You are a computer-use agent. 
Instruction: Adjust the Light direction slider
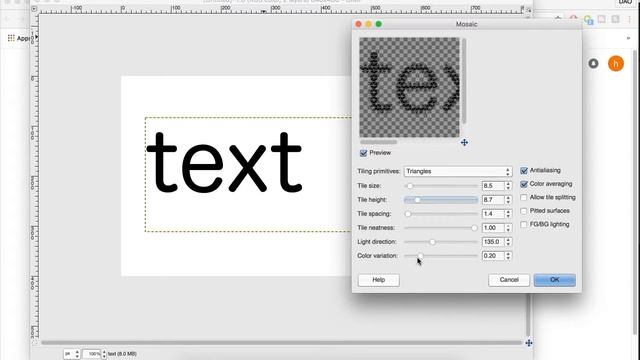[x=441, y=242]
